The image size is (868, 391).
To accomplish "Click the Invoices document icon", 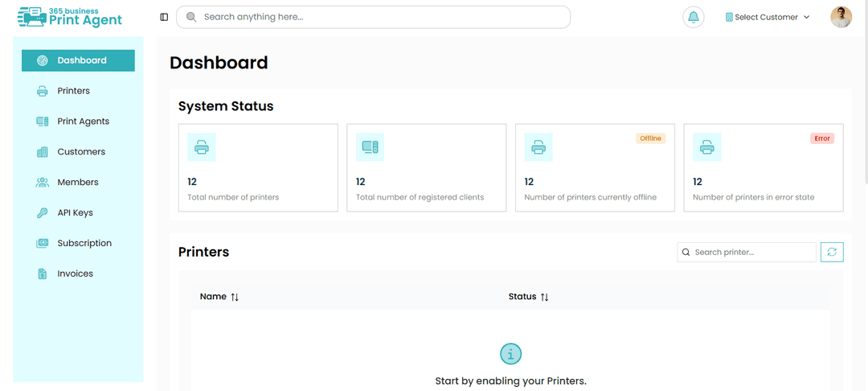I will pyautogui.click(x=42, y=274).
